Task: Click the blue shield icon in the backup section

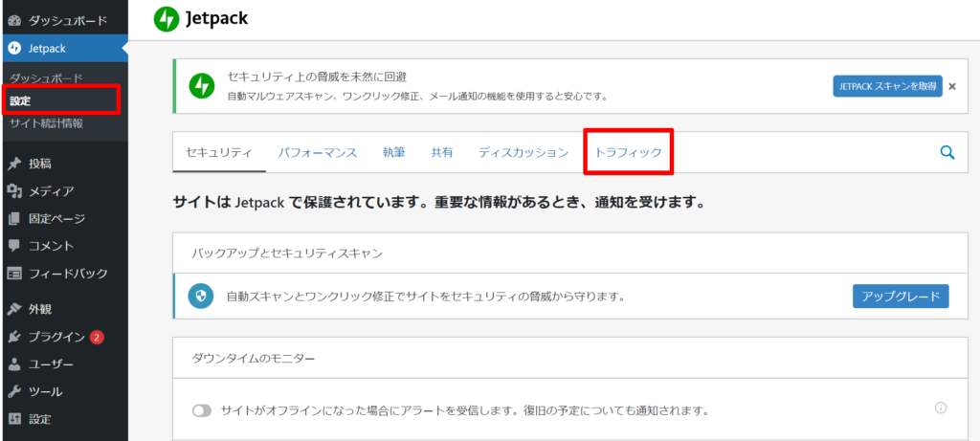Action: [201, 297]
